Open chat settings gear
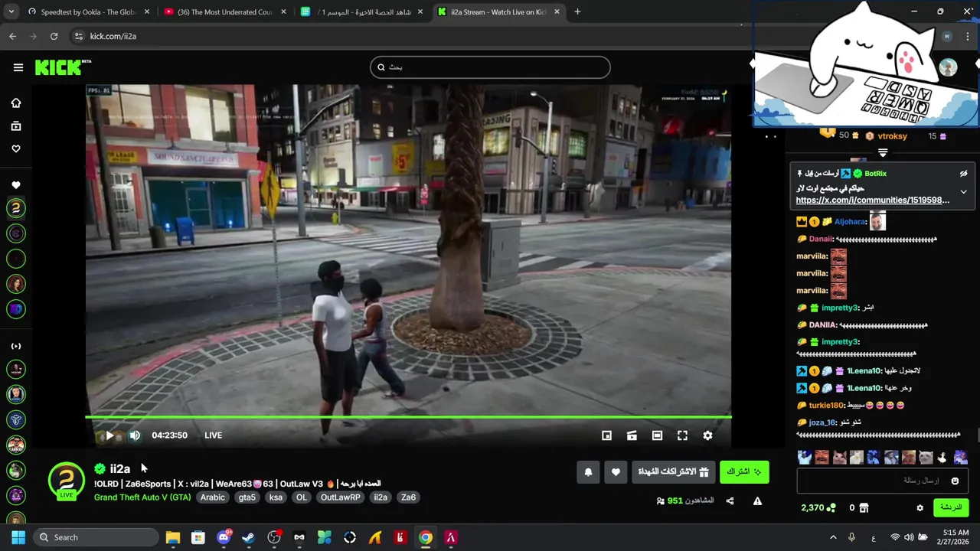Screen dimensions: 980x551 tap(920, 507)
